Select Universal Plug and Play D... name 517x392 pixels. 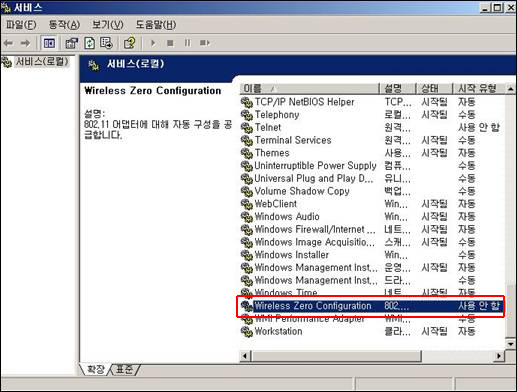(314, 178)
